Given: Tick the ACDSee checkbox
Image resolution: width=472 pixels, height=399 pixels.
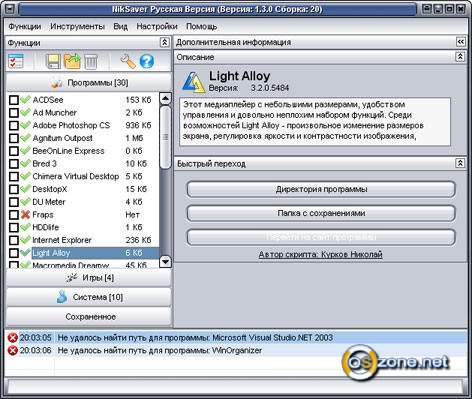Looking at the screenshot, I should 14,100.
